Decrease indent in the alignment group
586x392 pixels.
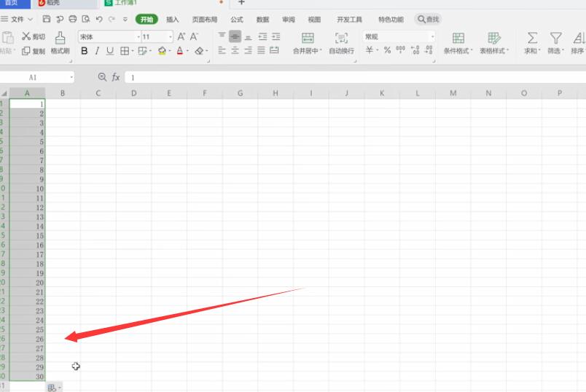click(262, 36)
